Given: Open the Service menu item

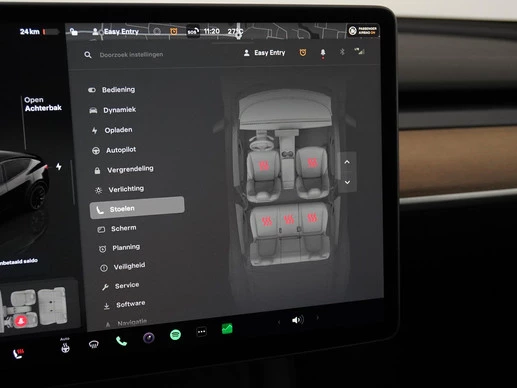Looking at the screenshot, I should click(x=120, y=286).
